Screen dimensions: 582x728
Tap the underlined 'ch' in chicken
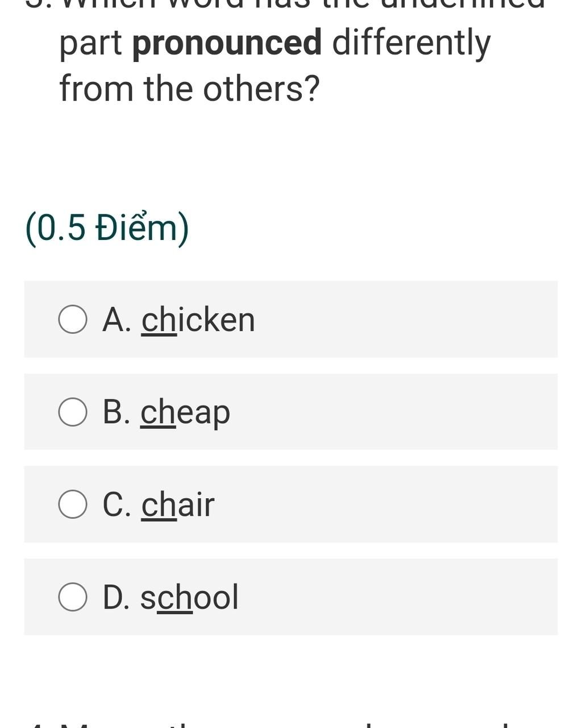[159, 320]
